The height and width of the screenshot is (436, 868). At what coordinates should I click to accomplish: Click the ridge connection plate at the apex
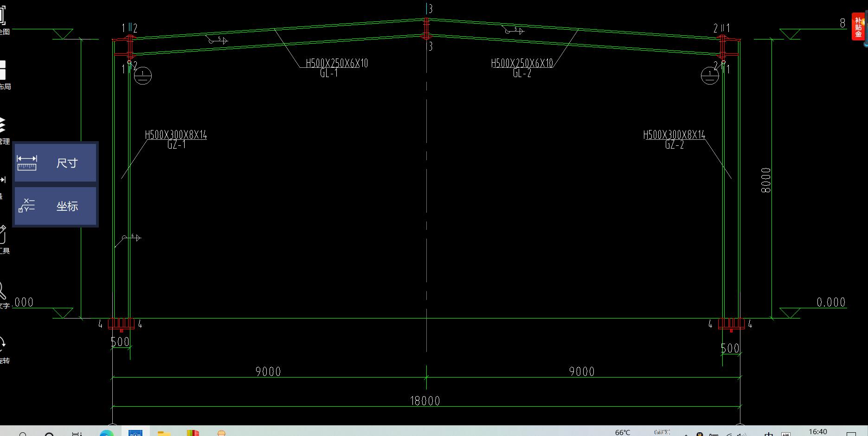tap(426, 29)
